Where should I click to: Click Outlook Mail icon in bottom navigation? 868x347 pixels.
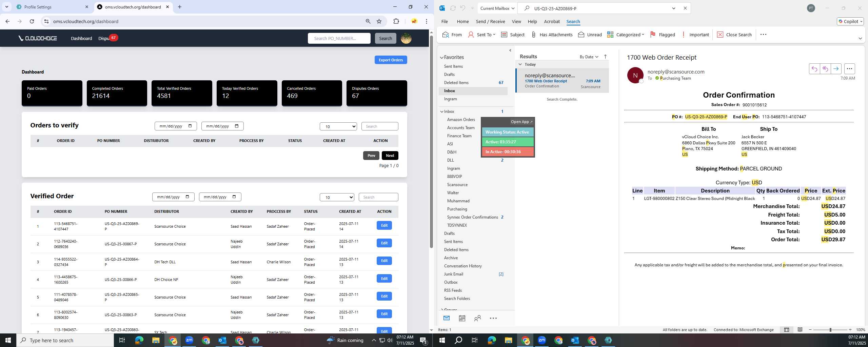pos(446,318)
